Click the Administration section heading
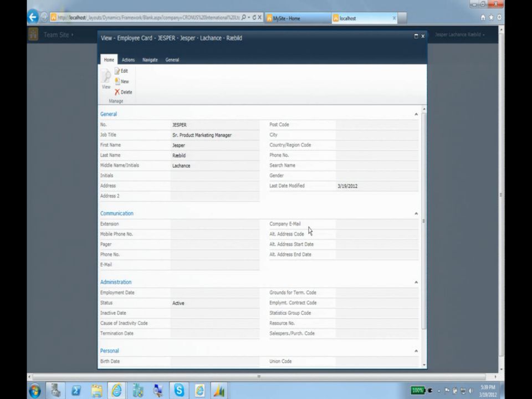Image resolution: width=532 pixels, height=399 pixels. click(116, 282)
